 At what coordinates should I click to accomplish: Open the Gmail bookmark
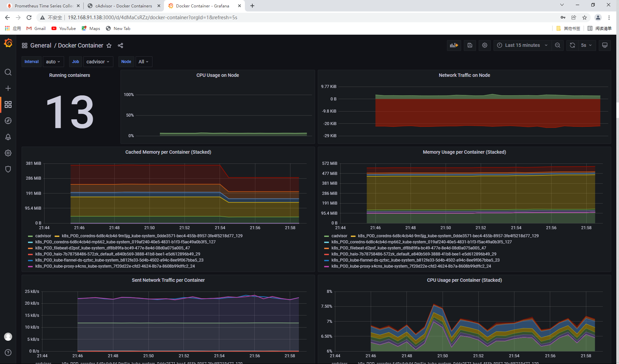(36, 29)
